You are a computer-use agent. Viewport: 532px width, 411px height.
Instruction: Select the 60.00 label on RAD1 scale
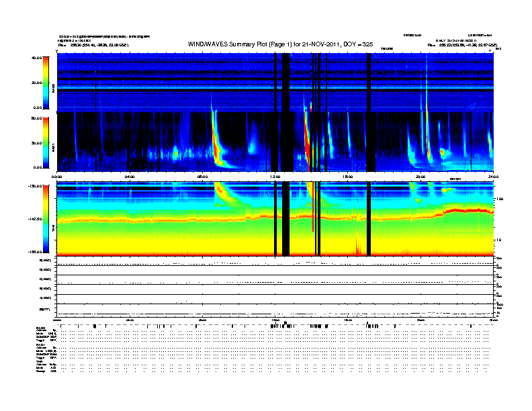point(37,118)
